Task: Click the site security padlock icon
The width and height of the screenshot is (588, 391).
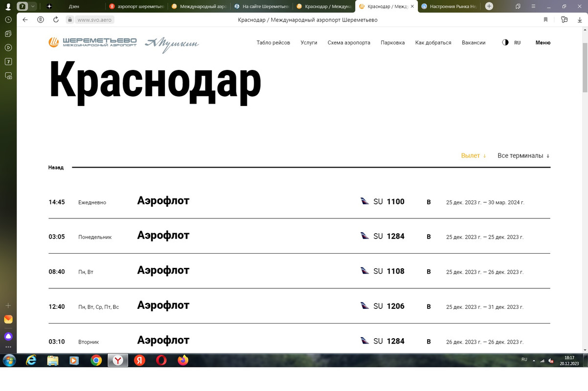Action: point(70,20)
